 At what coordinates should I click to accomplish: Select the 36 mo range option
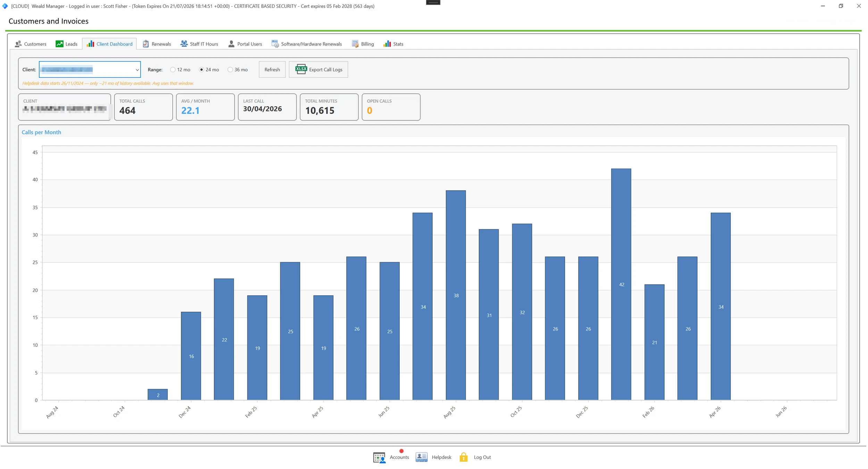coord(238,70)
